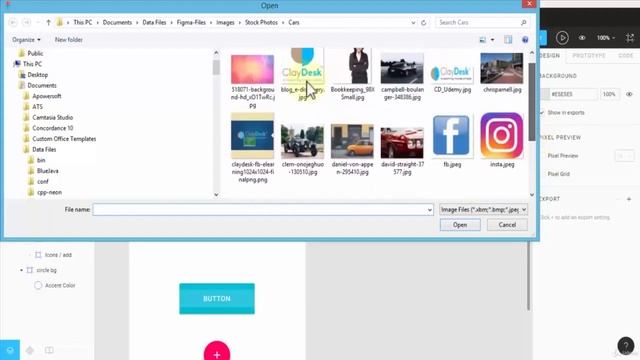Click pink plus floating action button
This screenshot has height=360, width=640.
pos(217,352)
